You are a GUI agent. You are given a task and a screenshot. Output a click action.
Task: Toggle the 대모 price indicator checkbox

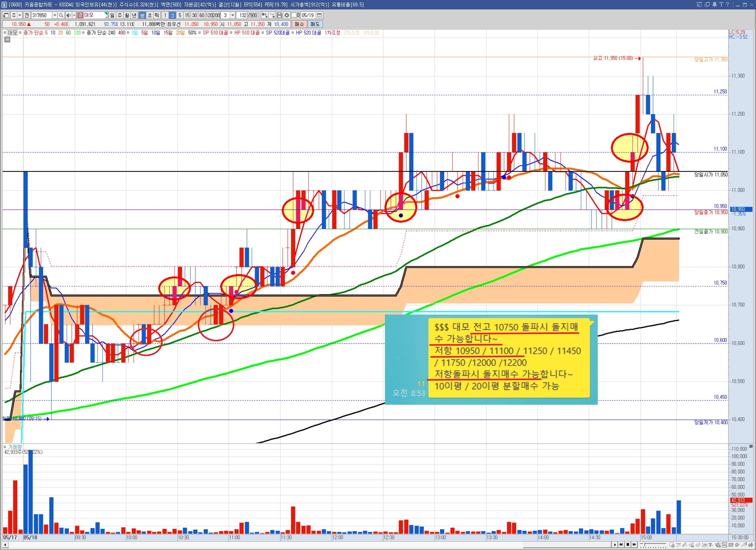pyautogui.click(x=5, y=33)
